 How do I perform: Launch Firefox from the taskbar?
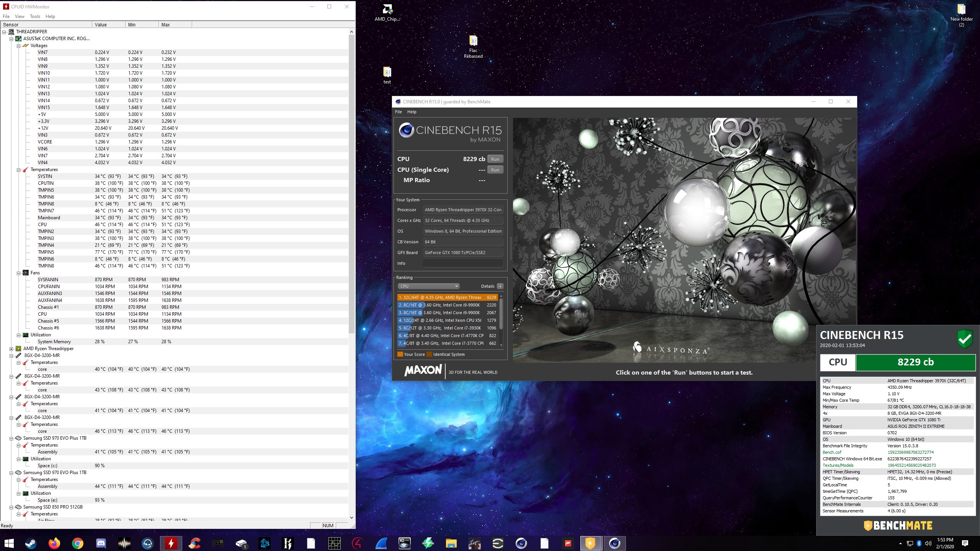point(54,543)
